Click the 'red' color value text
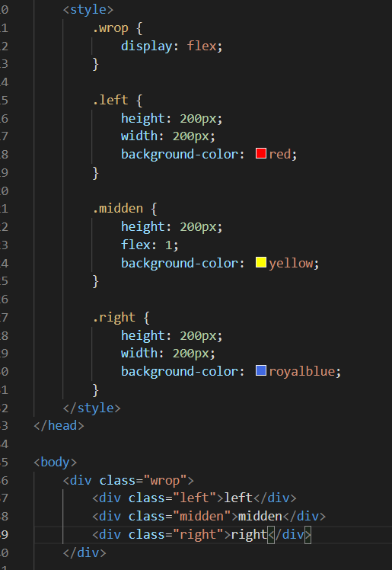Image resolution: width=392 pixels, height=570 pixels. (280, 154)
